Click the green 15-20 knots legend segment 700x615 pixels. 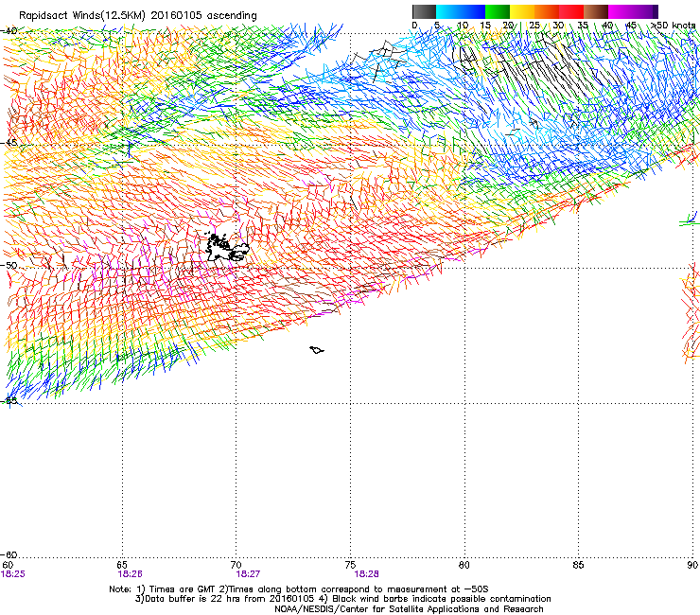point(498,11)
